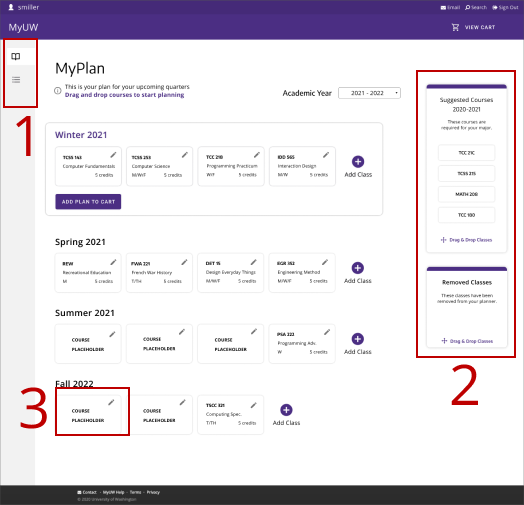Click Sign Out in the top bar
This screenshot has height=505, width=524.
click(x=505, y=7)
